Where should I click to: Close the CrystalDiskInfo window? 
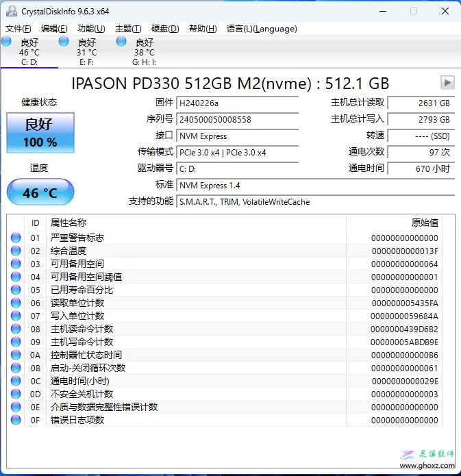click(445, 11)
